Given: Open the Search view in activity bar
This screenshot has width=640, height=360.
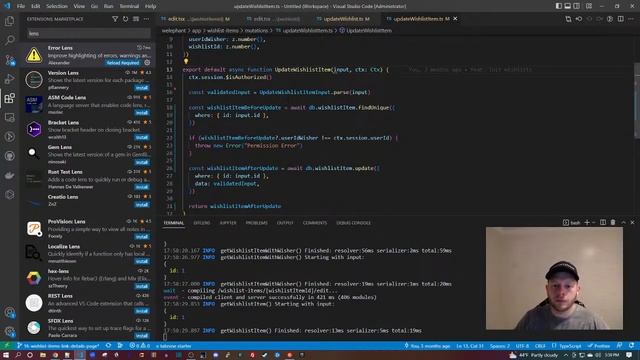Looking at the screenshot, I should (9, 40).
